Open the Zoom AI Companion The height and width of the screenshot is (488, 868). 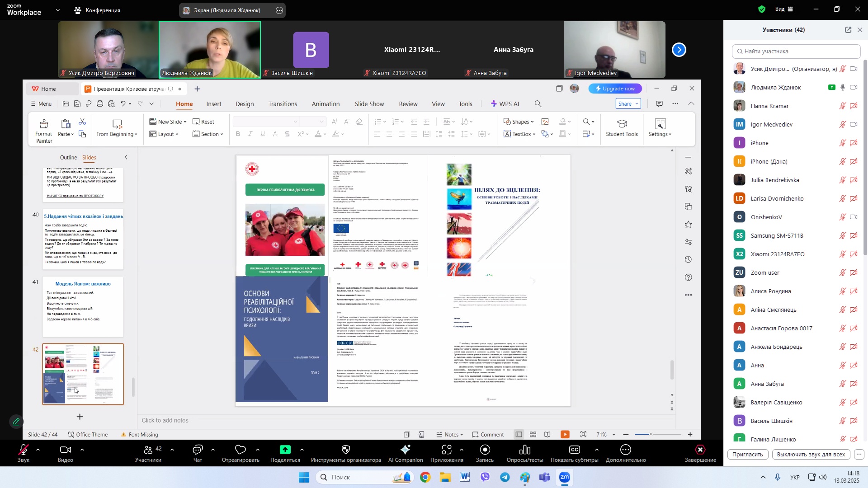tap(406, 454)
